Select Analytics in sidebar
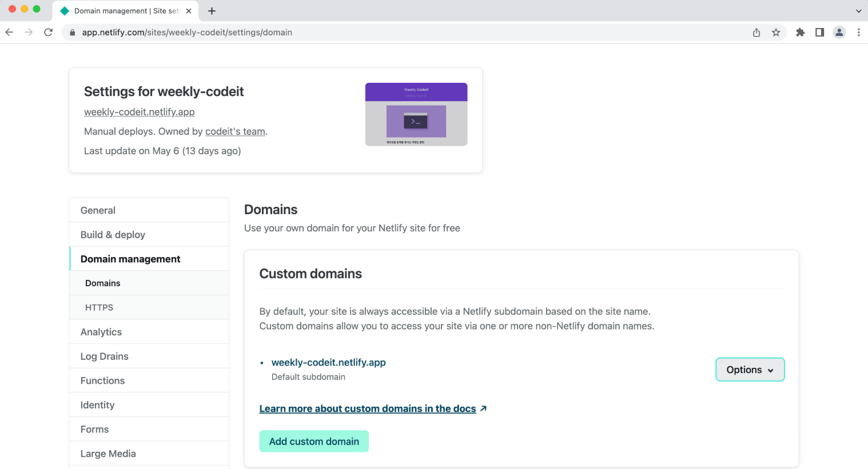Image resolution: width=868 pixels, height=469 pixels. pyautogui.click(x=149, y=332)
